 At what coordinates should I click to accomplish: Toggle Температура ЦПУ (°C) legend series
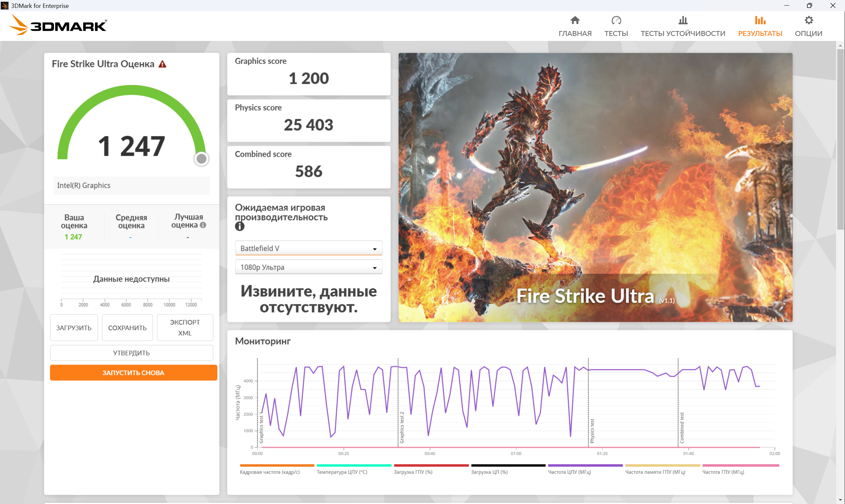[x=342, y=472]
